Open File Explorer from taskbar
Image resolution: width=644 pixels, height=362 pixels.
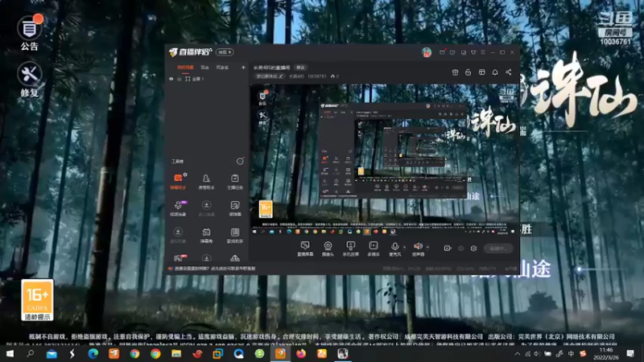(176, 354)
